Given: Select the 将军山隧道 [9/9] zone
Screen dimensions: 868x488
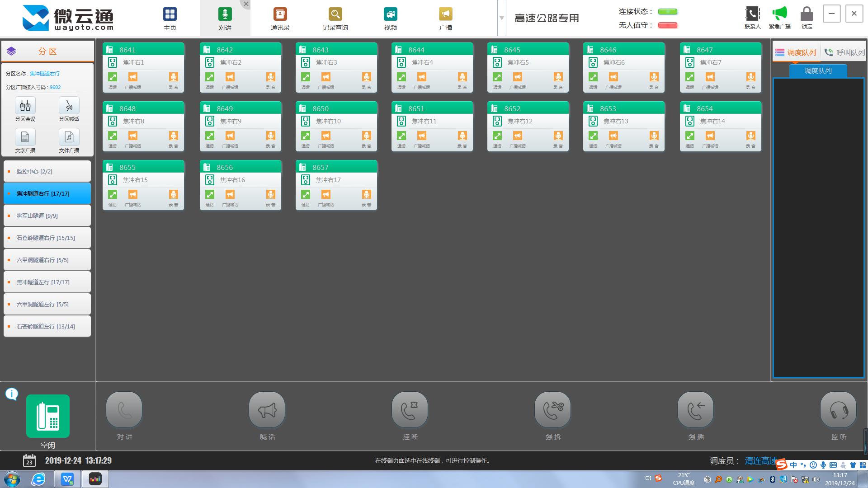Looking at the screenshot, I should [x=47, y=216].
